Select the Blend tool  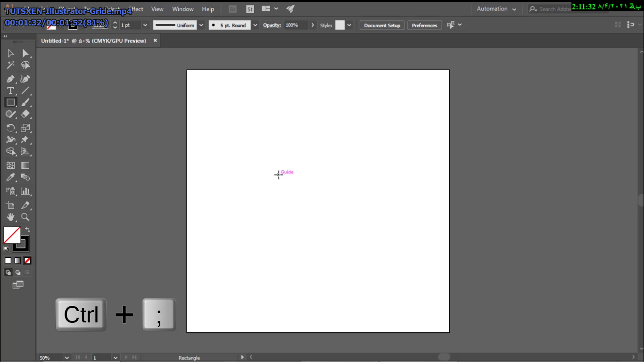(25, 177)
